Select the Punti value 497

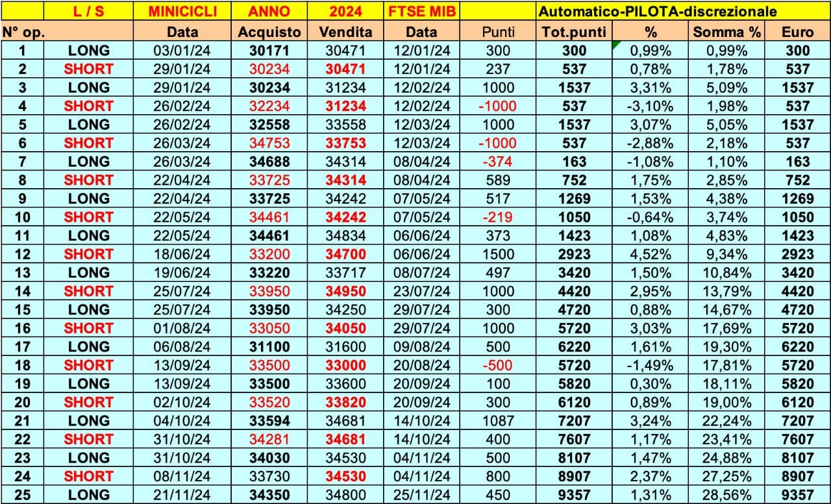(x=499, y=272)
